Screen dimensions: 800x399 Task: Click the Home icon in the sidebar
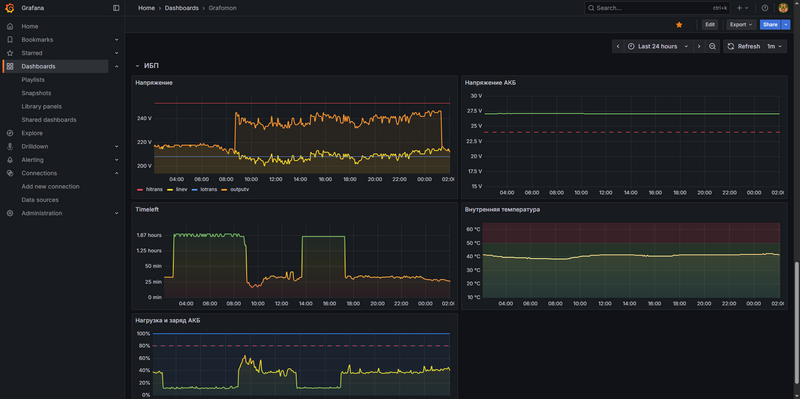point(10,26)
